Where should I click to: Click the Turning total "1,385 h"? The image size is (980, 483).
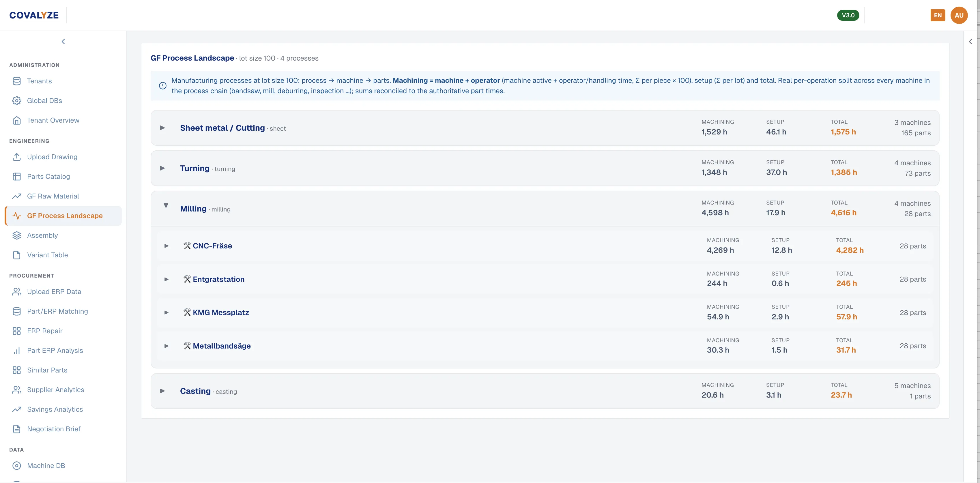pyautogui.click(x=844, y=172)
